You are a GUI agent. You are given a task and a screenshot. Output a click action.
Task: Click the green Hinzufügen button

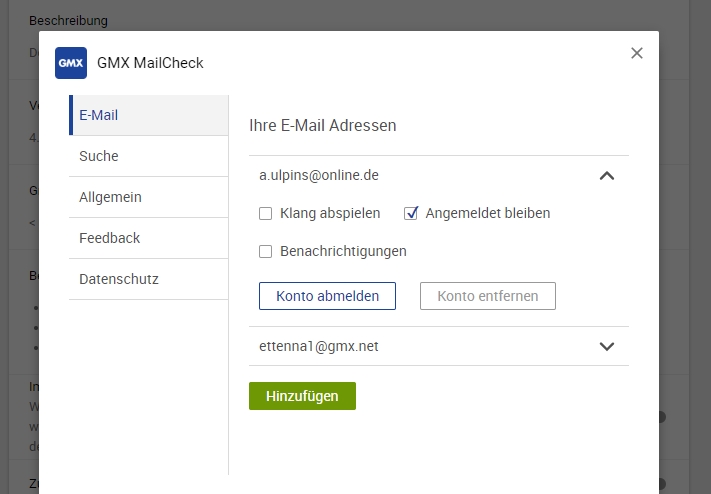point(302,396)
